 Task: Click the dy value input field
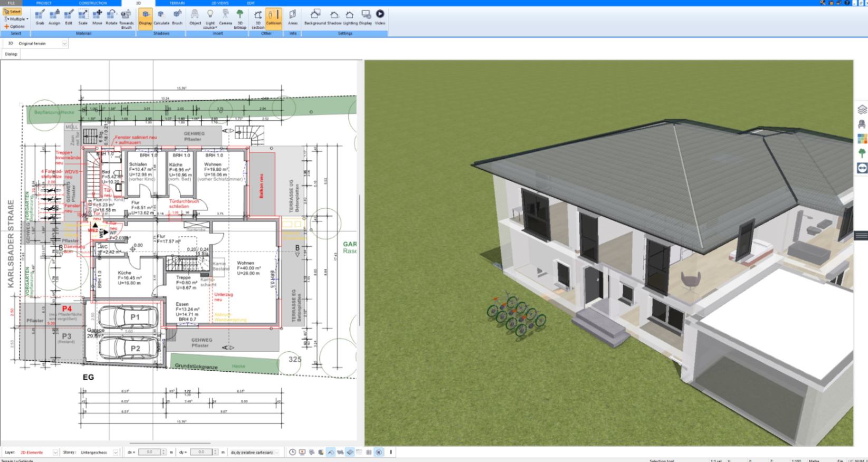(x=202, y=453)
